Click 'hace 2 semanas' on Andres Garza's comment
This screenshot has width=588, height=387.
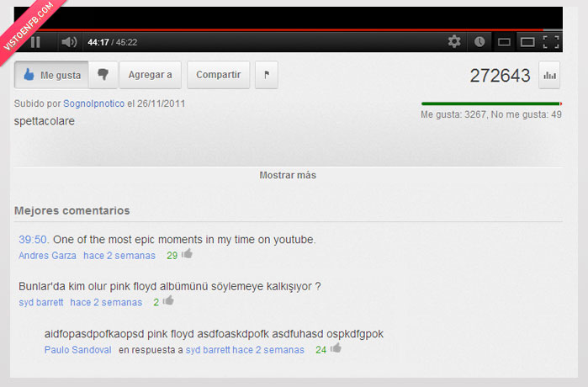pos(119,256)
